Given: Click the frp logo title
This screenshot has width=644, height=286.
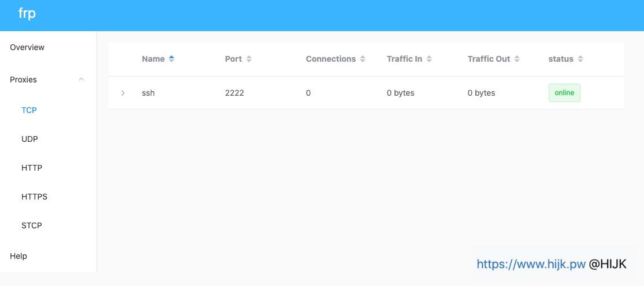Looking at the screenshot, I should pos(27,14).
